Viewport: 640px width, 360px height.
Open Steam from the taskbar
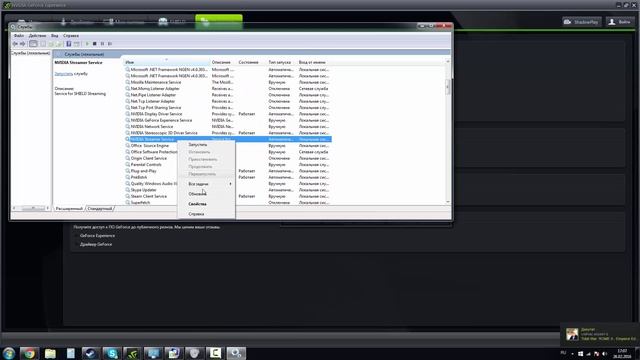90,353
